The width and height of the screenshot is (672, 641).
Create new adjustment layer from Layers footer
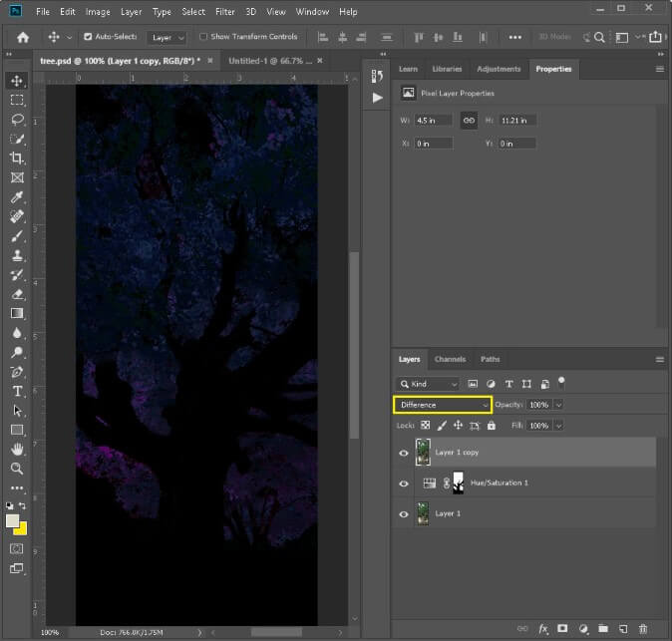point(582,629)
